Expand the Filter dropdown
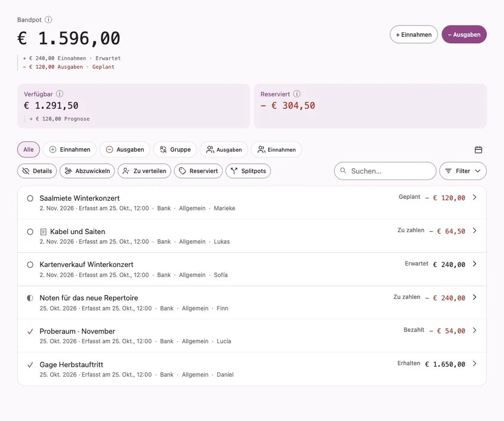504x421 pixels. (x=463, y=171)
